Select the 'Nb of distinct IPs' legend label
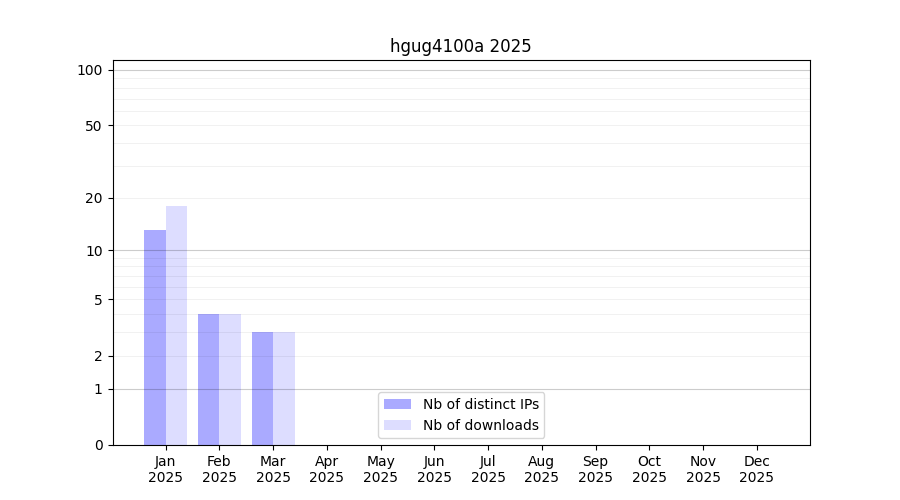 coord(480,404)
